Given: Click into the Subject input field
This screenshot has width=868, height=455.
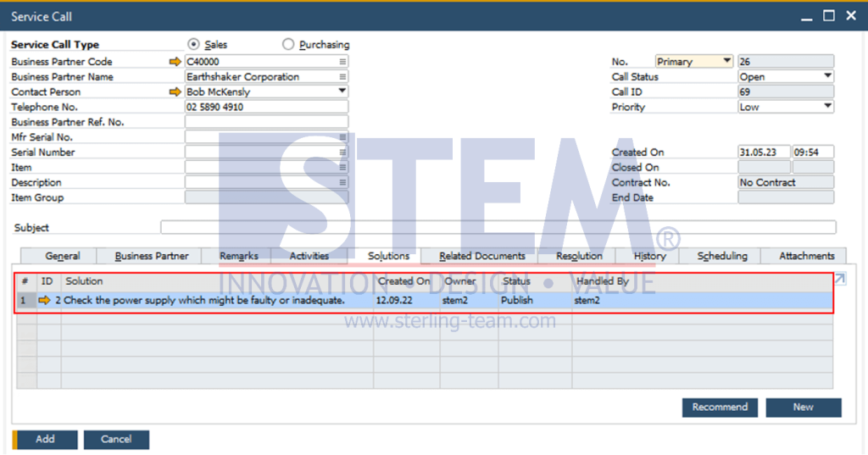Looking at the screenshot, I should [x=498, y=227].
